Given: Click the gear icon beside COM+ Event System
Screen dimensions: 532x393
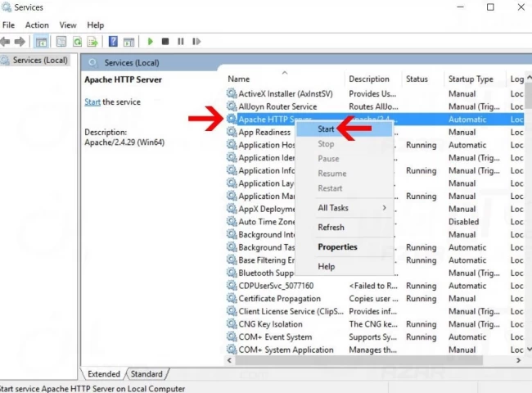Looking at the screenshot, I should (x=232, y=337).
